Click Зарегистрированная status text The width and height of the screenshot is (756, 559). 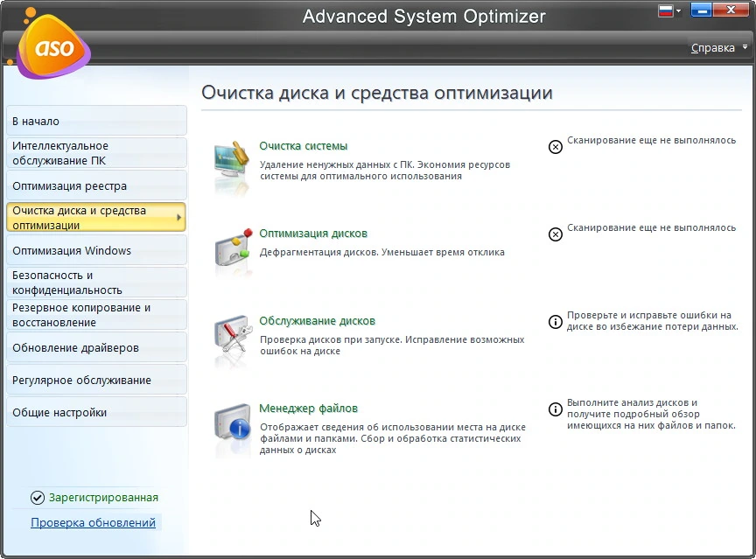[x=103, y=497]
